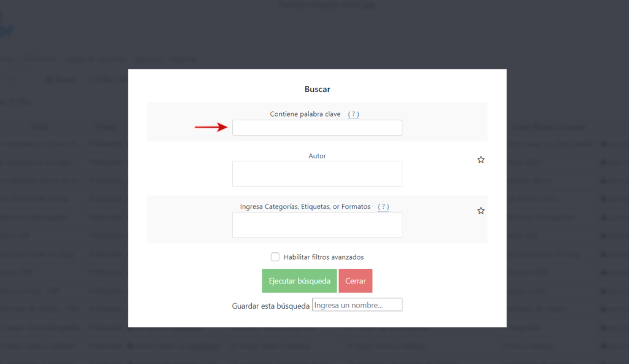
Task: Run the search with Ejecutar búsqueda
Action: 299,281
